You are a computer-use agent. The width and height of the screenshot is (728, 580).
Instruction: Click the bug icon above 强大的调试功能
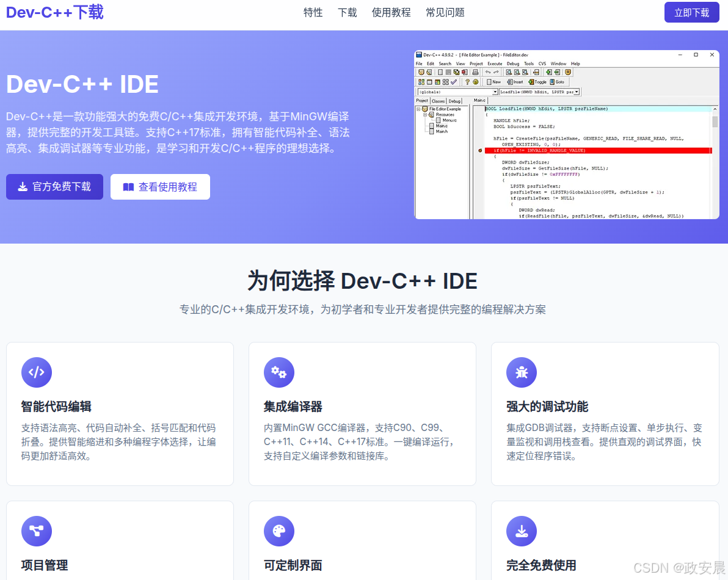[522, 372]
